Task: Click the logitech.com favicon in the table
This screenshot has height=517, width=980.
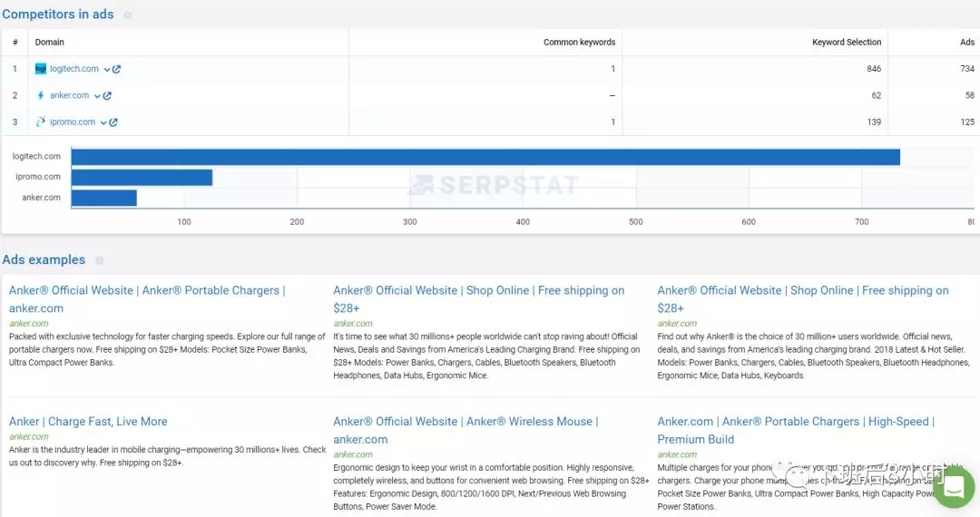Action: pos(40,69)
